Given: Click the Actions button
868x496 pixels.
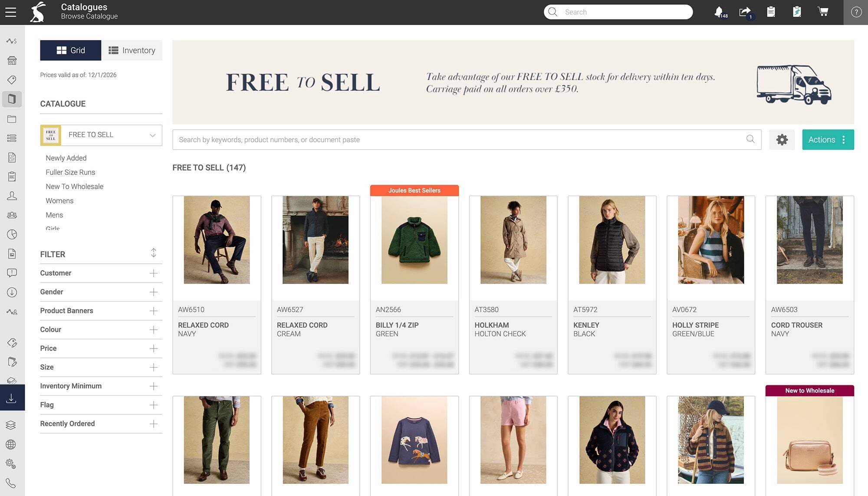Looking at the screenshot, I should click(828, 140).
